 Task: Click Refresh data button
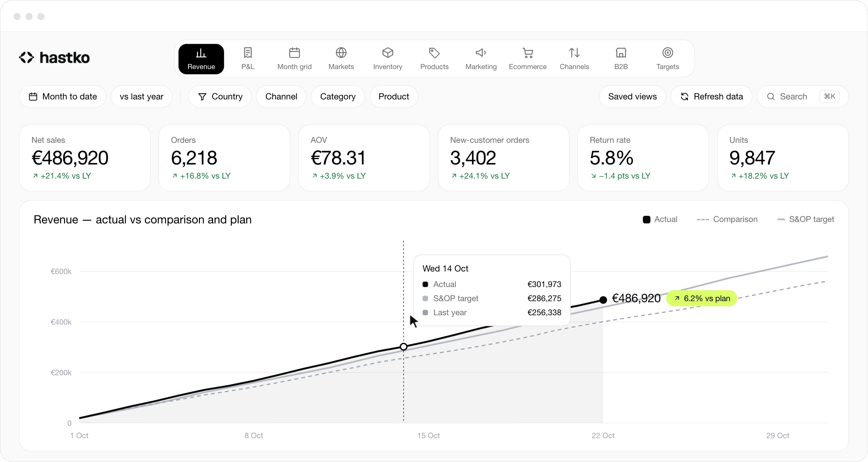711,97
